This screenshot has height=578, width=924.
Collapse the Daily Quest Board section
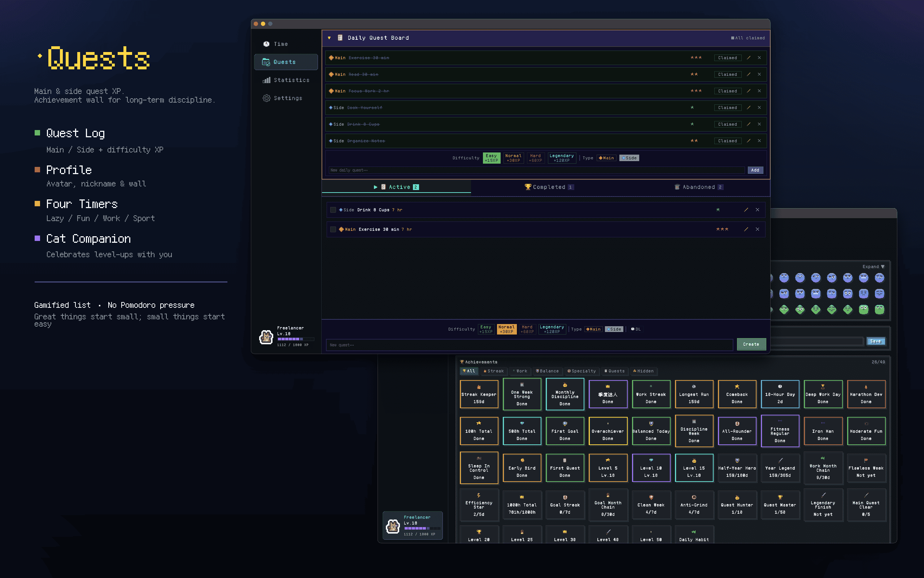[329, 38]
